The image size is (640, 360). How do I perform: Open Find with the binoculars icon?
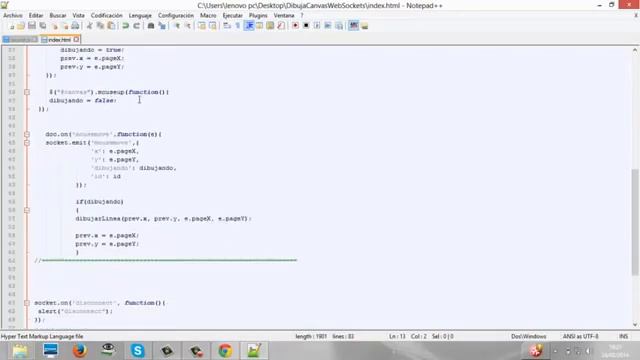(151, 26)
